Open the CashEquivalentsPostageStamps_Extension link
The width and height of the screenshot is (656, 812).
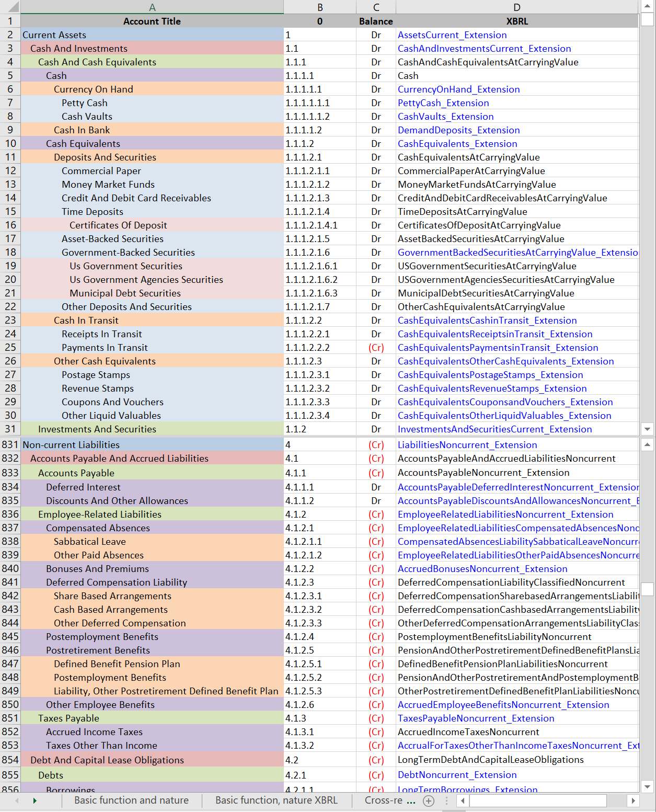[x=490, y=374]
